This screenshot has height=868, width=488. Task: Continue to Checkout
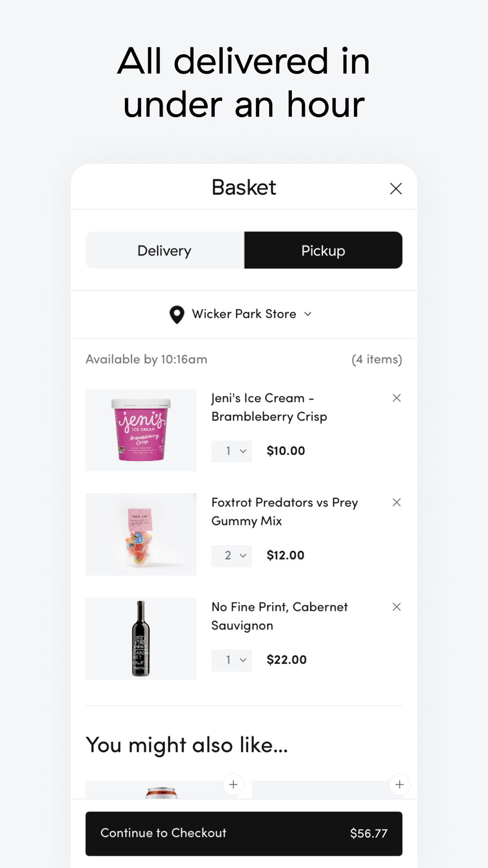(244, 833)
